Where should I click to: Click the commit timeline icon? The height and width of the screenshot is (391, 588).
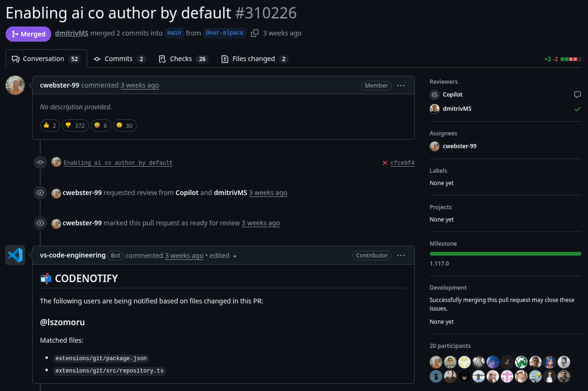click(x=40, y=162)
